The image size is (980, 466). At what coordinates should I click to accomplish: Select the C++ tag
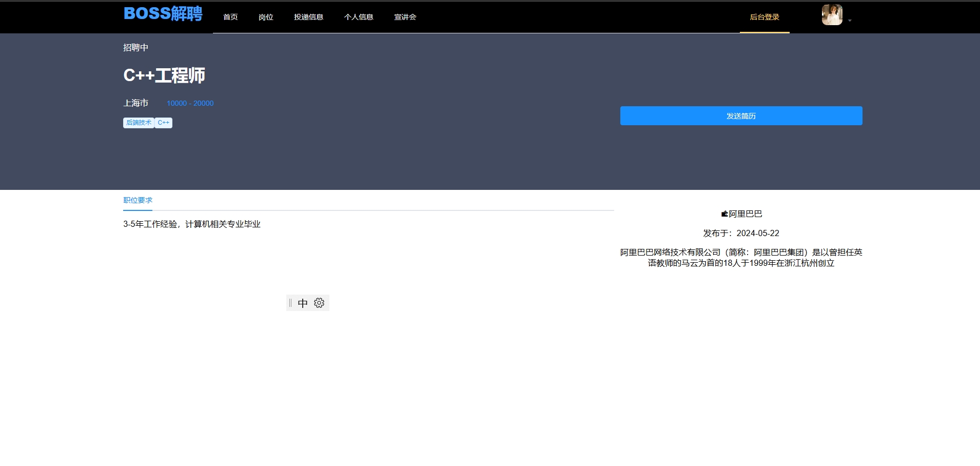[x=163, y=123]
